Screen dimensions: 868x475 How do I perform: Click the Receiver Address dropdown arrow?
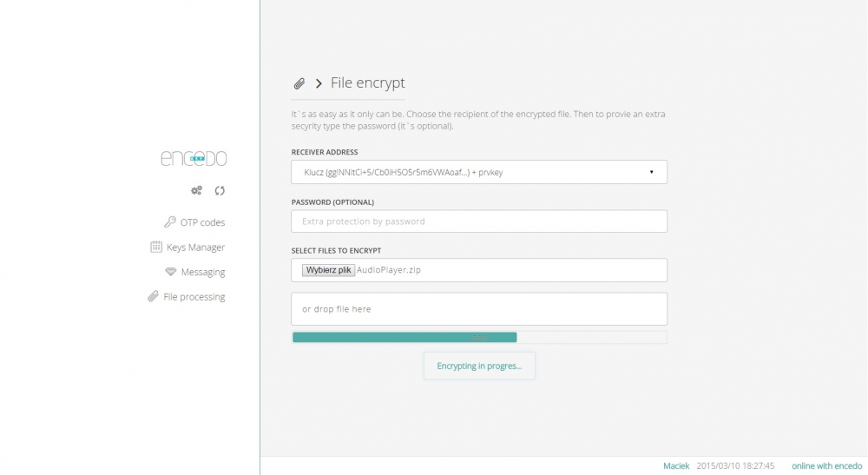652,172
